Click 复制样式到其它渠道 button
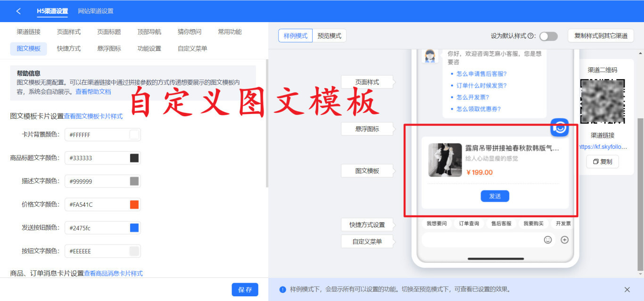The image size is (644, 301). pyautogui.click(x=601, y=36)
